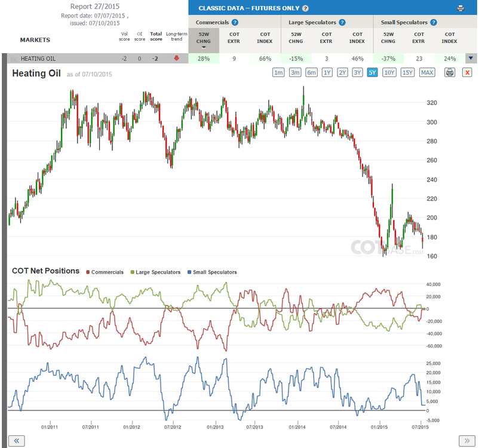Sort by Small Speculators COT EXTR column

pos(419,38)
